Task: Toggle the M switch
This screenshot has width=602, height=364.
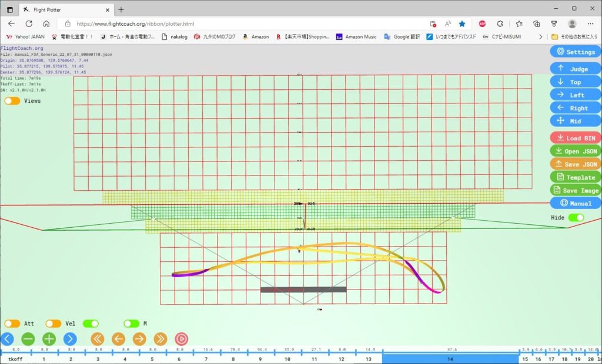Action: [131, 323]
